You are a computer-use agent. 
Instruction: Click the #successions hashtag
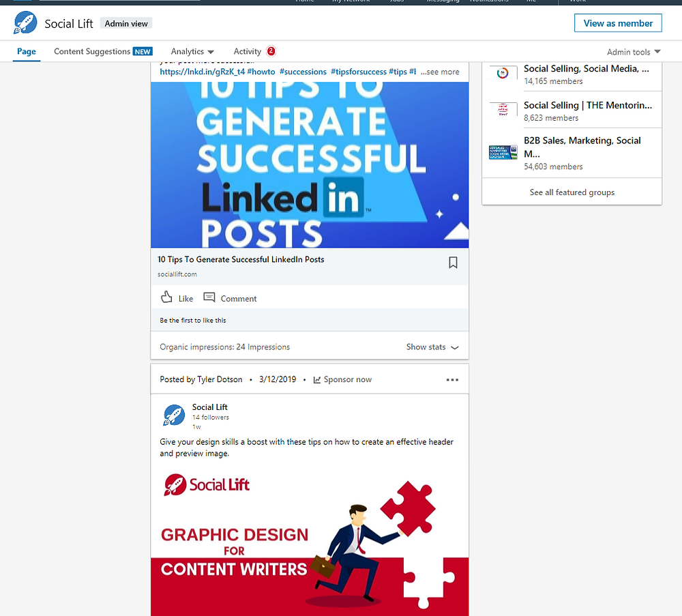[x=303, y=72]
